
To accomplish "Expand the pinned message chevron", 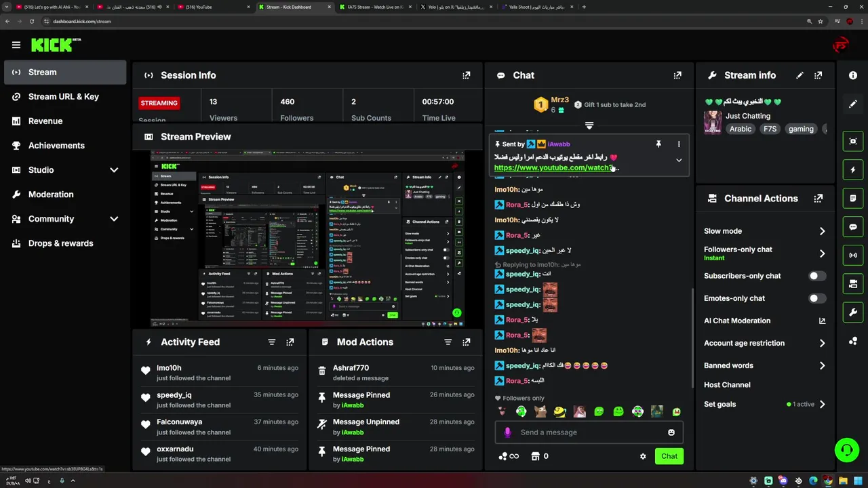I will click(x=679, y=161).
